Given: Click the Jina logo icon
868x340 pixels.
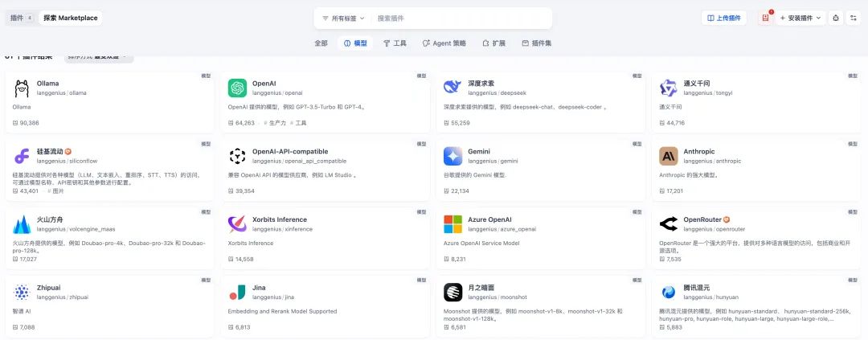Looking at the screenshot, I should [x=237, y=293].
